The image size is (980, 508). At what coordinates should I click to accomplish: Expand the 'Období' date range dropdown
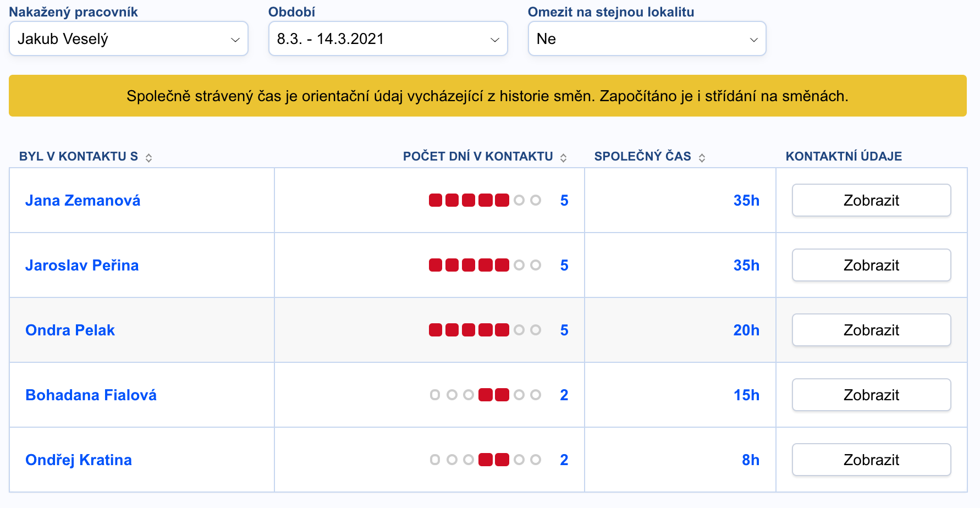click(388, 39)
